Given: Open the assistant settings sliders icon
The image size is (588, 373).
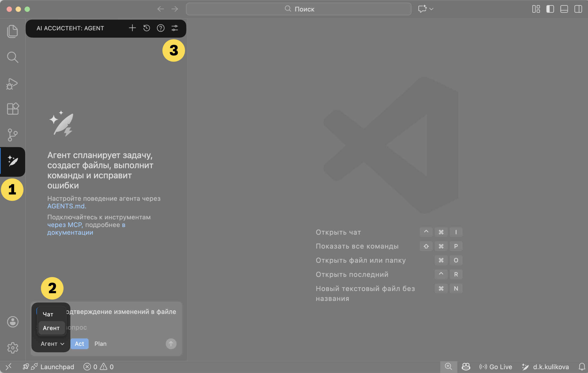Looking at the screenshot, I should coord(175,28).
